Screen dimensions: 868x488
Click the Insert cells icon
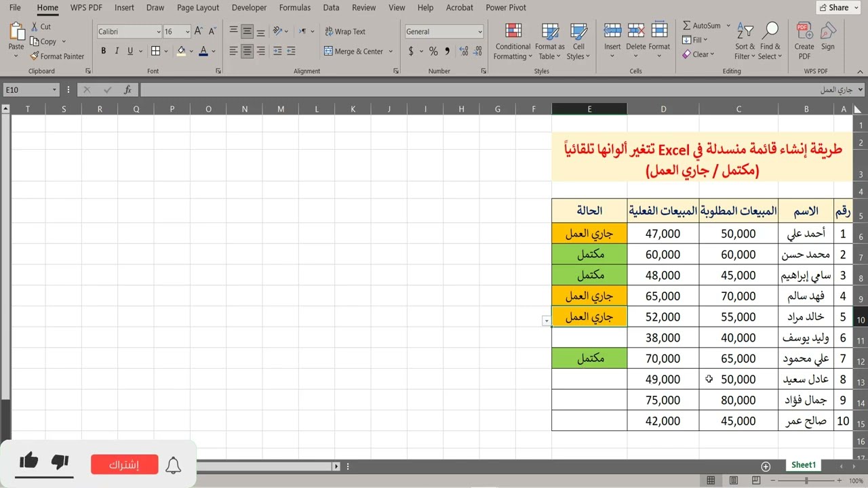click(x=612, y=31)
